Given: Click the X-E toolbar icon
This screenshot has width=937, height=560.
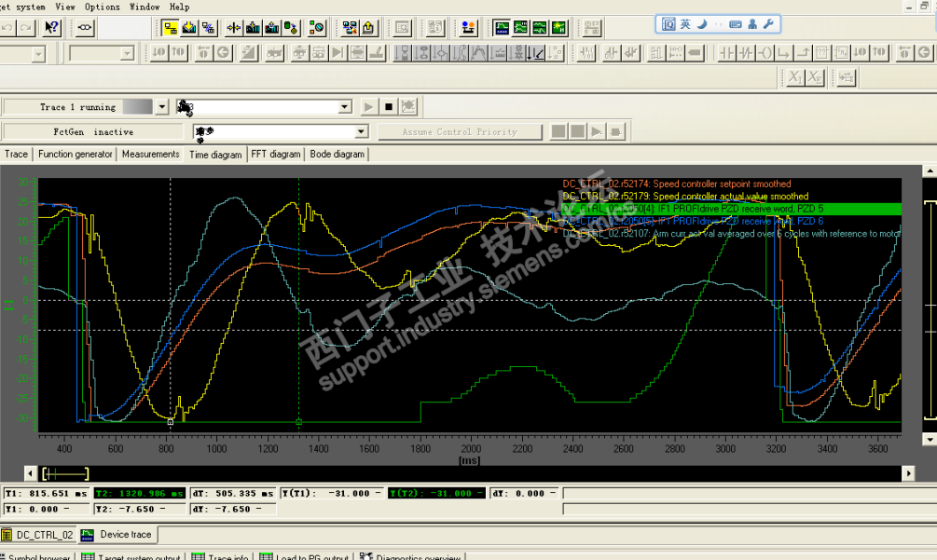Looking at the screenshot, I should pos(815,77).
